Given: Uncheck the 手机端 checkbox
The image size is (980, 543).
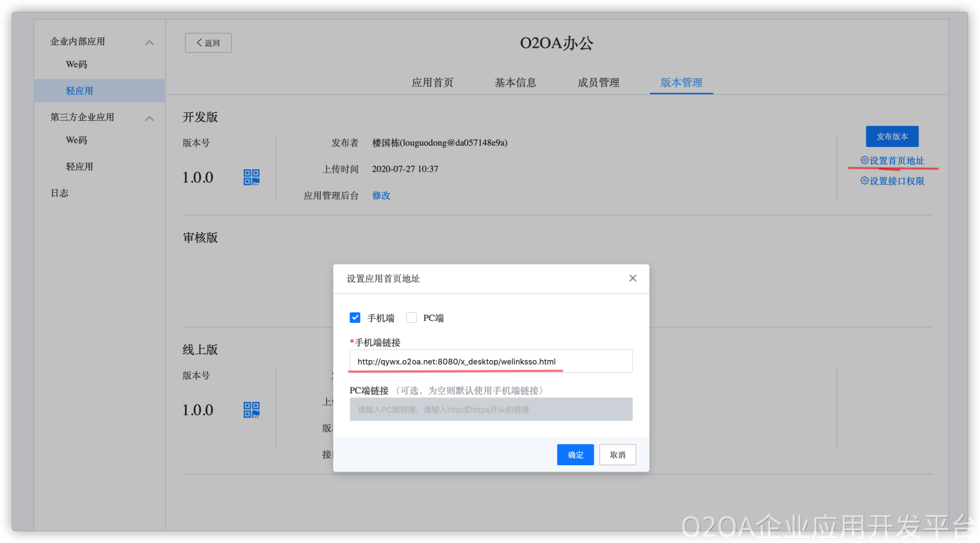Looking at the screenshot, I should (x=355, y=318).
